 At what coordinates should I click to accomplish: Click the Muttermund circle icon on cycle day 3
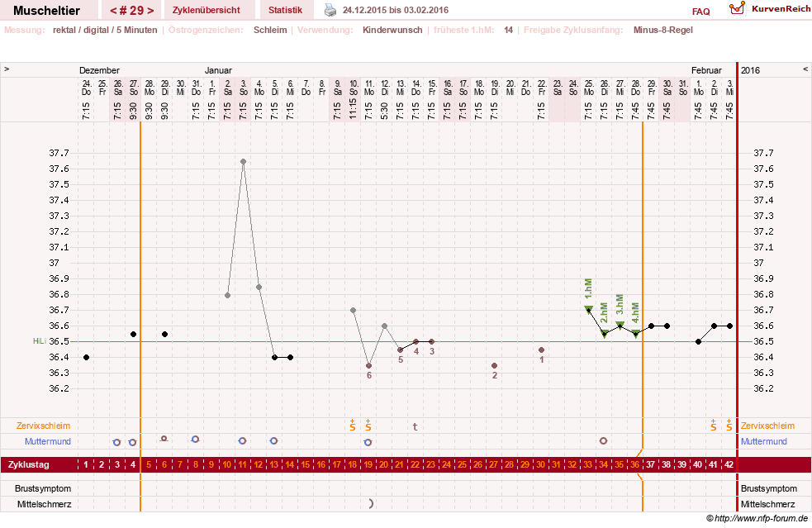pyautogui.click(x=117, y=443)
